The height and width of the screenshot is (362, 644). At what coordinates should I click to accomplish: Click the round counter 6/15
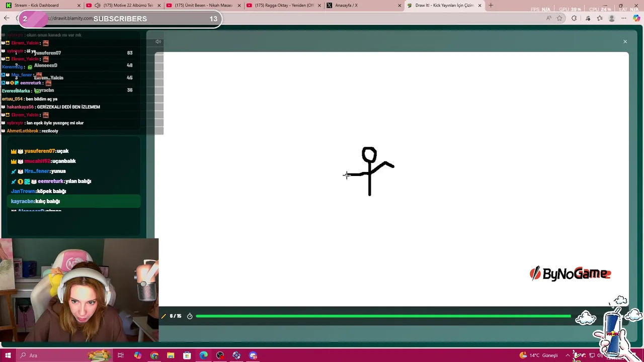[x=176, y=316]
